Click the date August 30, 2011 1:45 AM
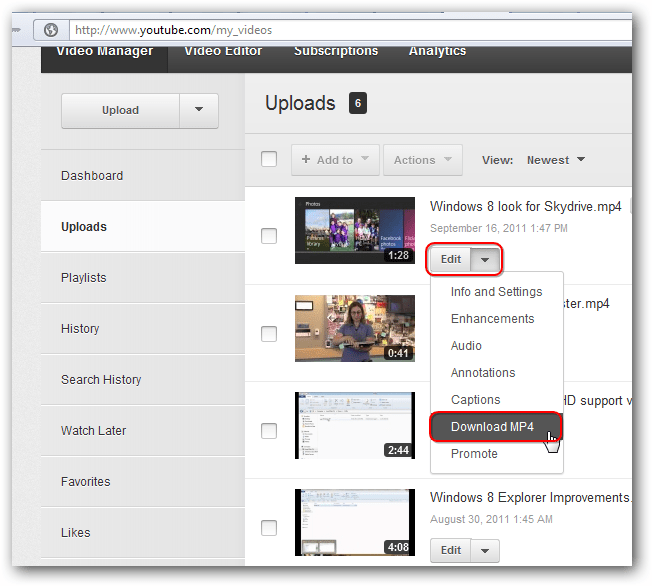This screenshot has width=652, height=586. coord(491,519)
